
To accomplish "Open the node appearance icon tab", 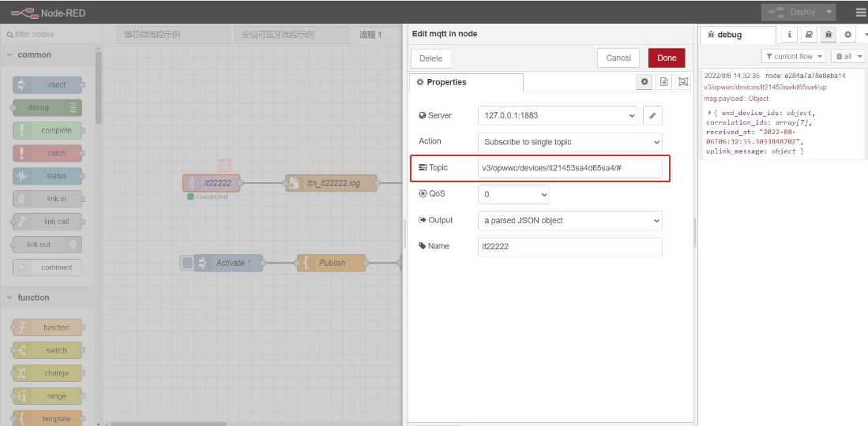I will pos(683,82).
